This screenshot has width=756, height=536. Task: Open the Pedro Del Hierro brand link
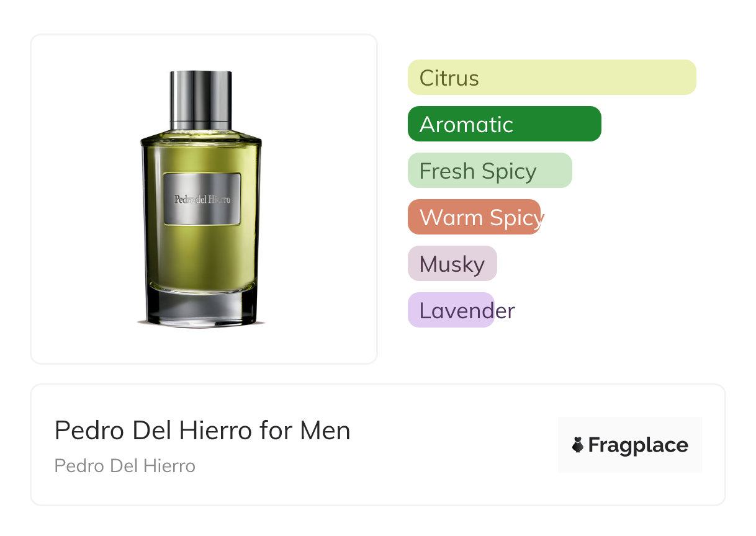[125, 466]
